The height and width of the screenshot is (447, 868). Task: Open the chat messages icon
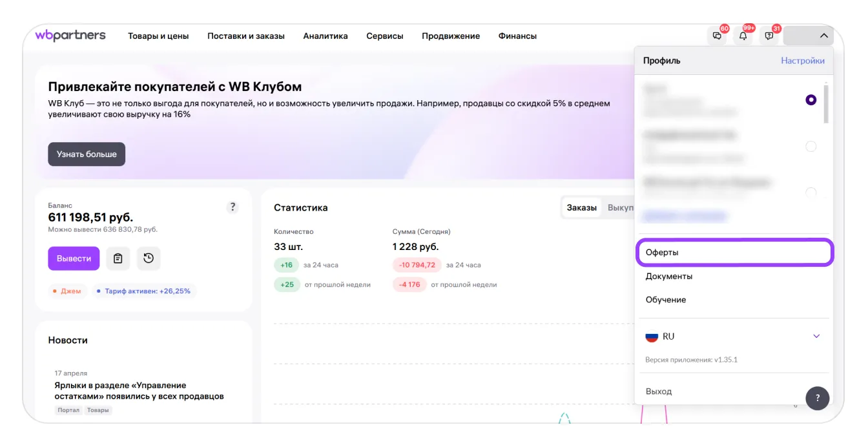coord(717,36)
